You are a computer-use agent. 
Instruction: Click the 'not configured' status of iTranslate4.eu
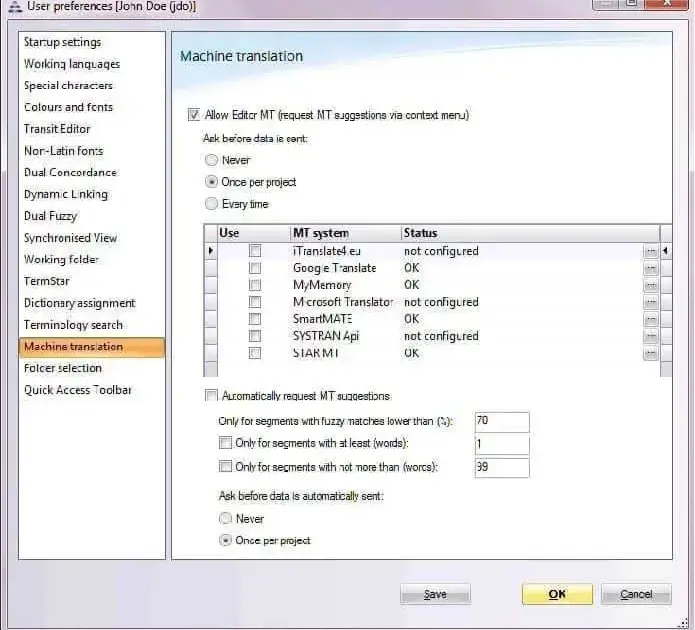click(x=441, y=251)
